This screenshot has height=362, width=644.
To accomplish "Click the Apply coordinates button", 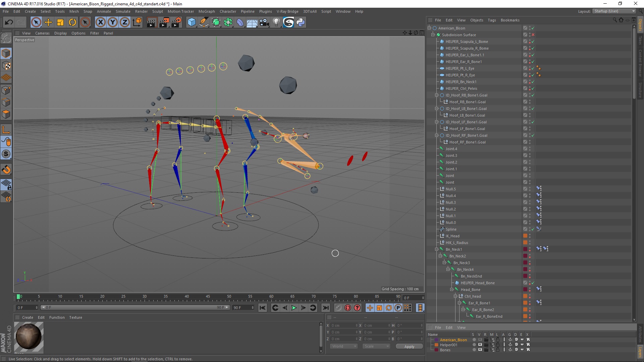I will (x=409, y=347).
